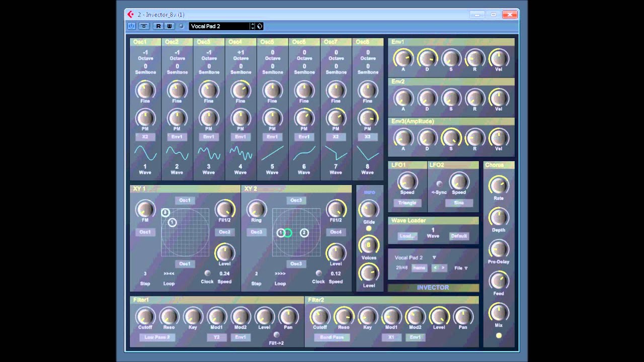The width and height of the screenshot is (644, 362).
Task: Open Osc1 PM source selector showing X2
Action: point(145,137)
